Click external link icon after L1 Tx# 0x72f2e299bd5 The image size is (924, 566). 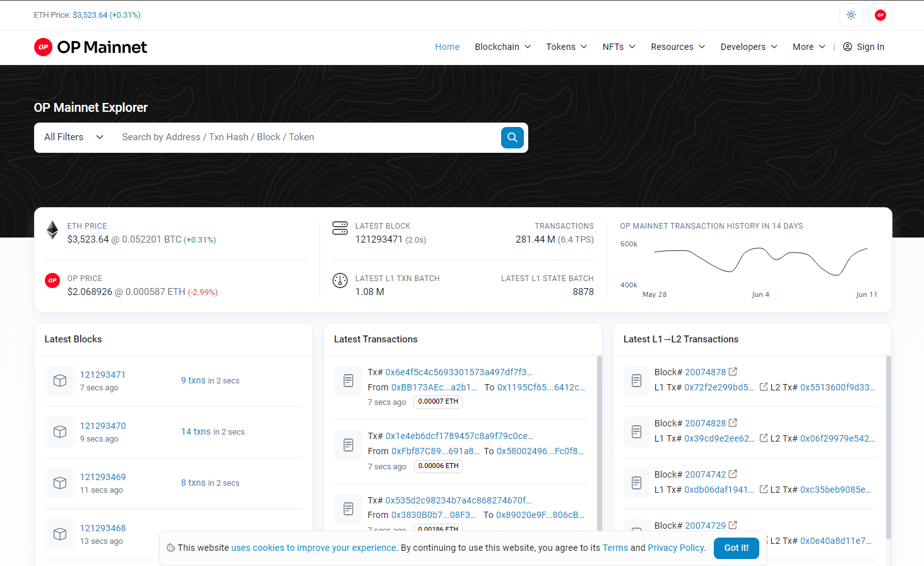click(x=763, y=387)
